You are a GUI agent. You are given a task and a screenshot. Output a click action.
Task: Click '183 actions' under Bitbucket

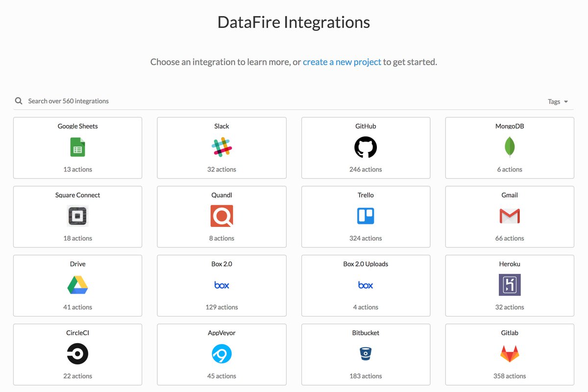tap(366, 376)
